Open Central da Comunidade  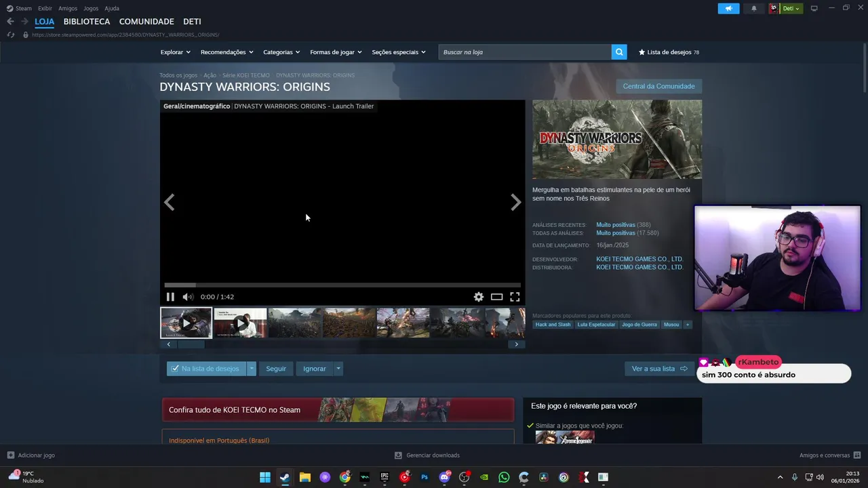click(x=658, y=86)
